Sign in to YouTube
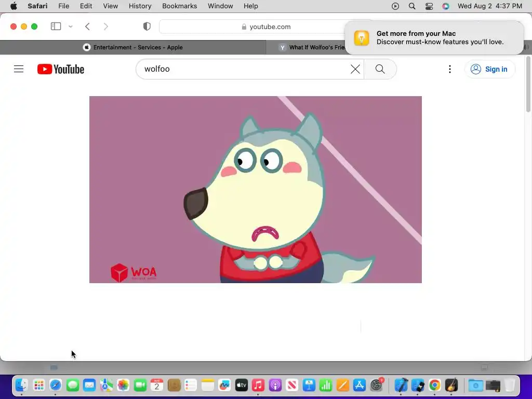The height and width of the screenshot is (399, 532). (489, 69)
